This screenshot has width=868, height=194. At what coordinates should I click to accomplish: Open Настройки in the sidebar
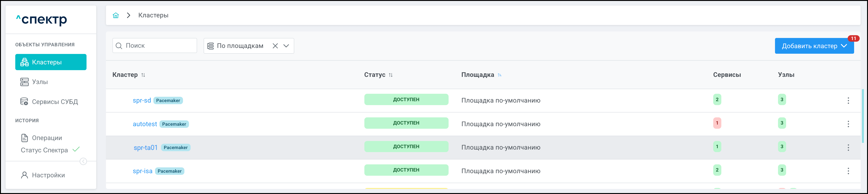[x=48, y=175]
